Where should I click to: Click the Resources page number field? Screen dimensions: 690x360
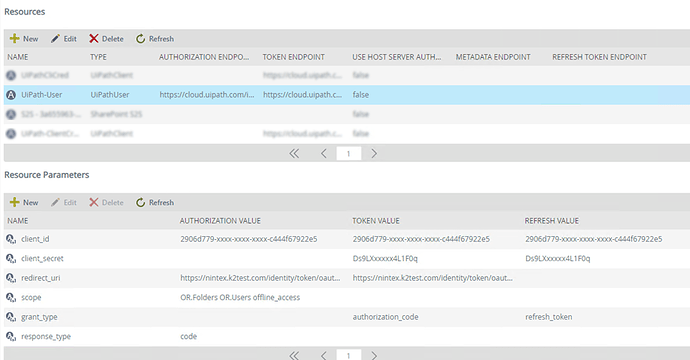tap(349, 154)
